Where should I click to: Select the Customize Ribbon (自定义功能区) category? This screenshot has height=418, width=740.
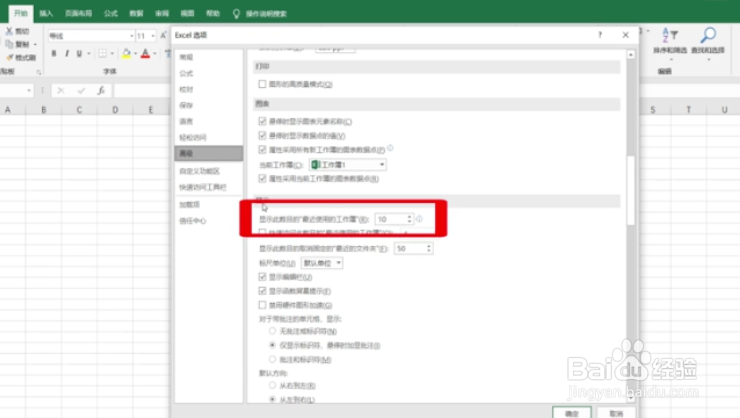209,171
